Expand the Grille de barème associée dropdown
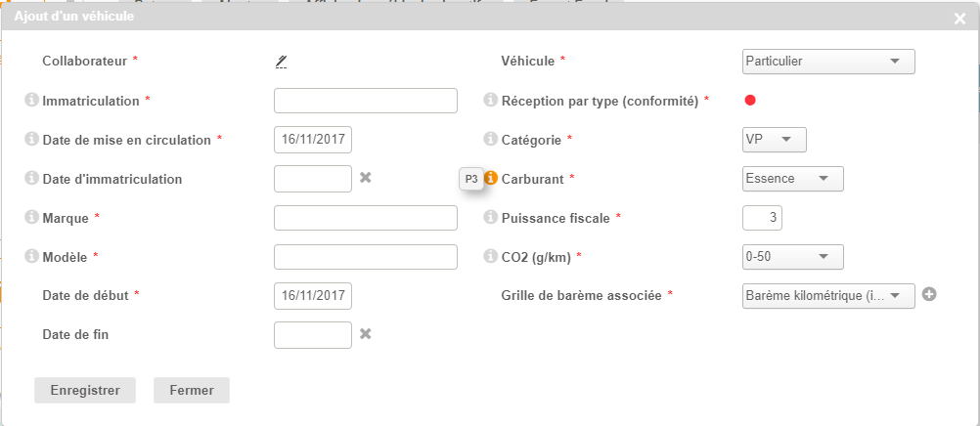Screen dimensions: 980x426 828,295
